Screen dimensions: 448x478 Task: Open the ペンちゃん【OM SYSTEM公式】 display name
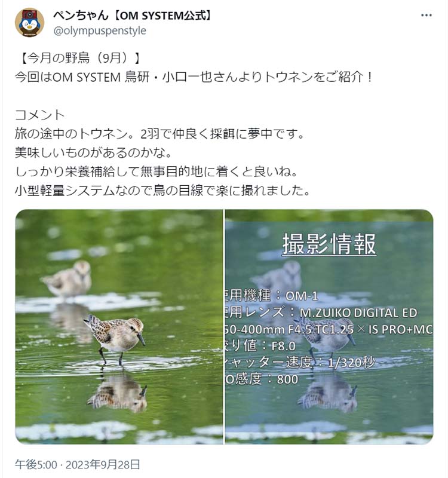[132, 15]
